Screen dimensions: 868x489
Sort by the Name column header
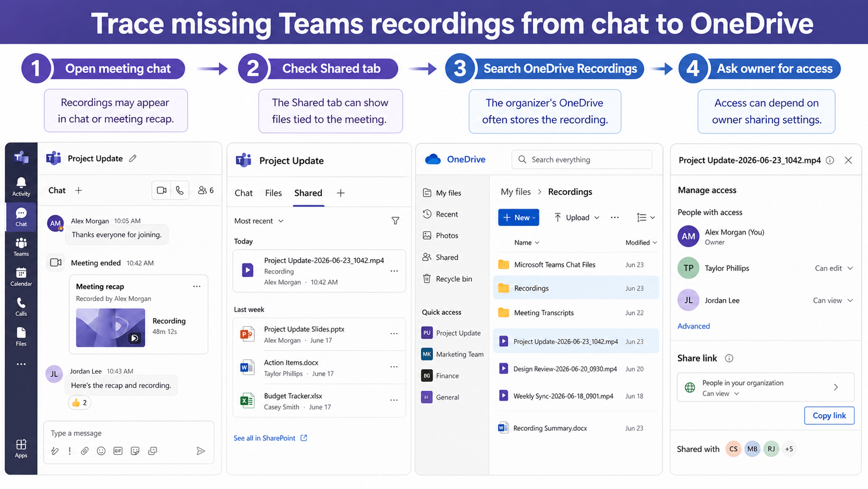526,243
